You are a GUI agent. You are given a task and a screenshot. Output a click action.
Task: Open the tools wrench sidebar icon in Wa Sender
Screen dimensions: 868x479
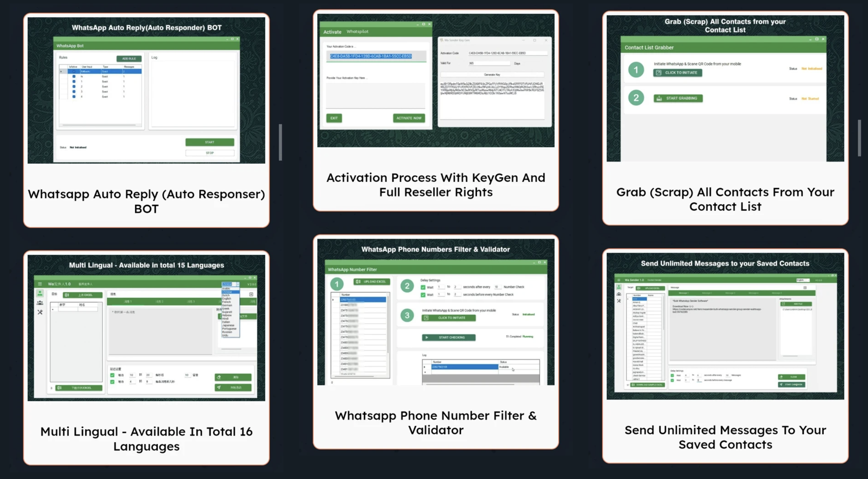[619, 301]
